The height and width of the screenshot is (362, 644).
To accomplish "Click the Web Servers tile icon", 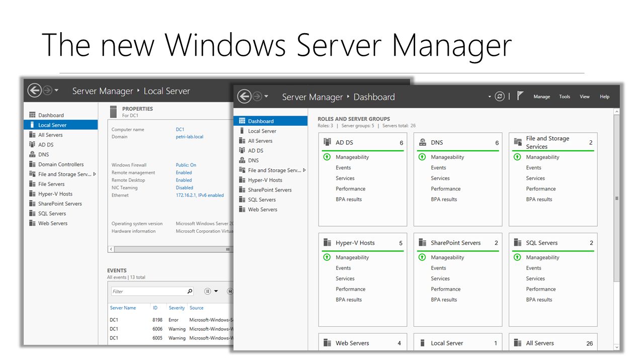I will pyautogui.click(x=327, y=343).
